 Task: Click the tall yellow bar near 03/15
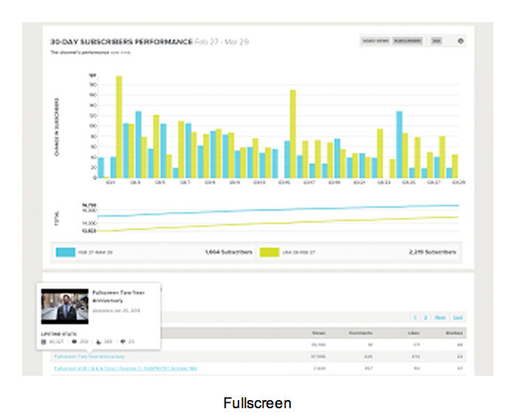[x=293, y=134]
